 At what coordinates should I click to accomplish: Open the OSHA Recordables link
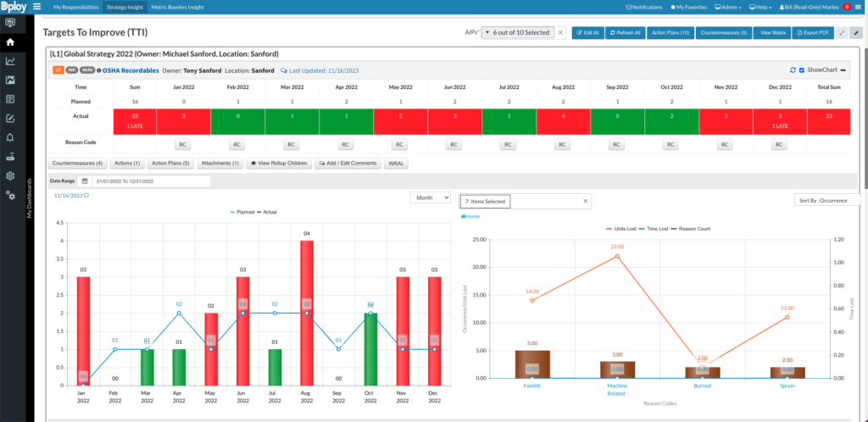click(x=130, y=70)
